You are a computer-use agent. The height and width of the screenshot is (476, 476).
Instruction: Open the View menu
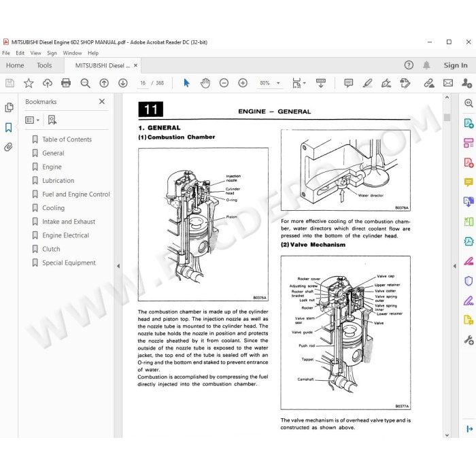tap(35, 53)
